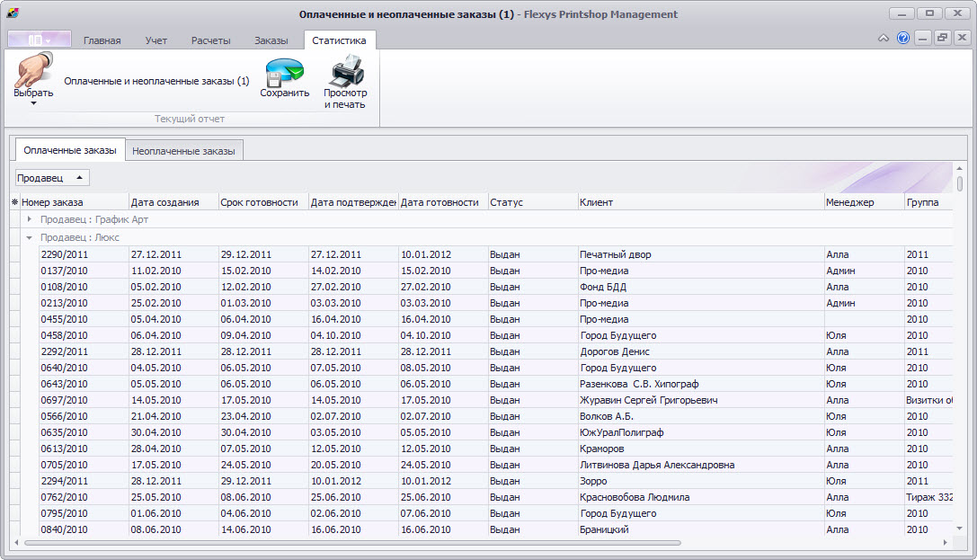
Task: Switch to Неоплаченные заказы tab
Action: [x=184, y=151]
